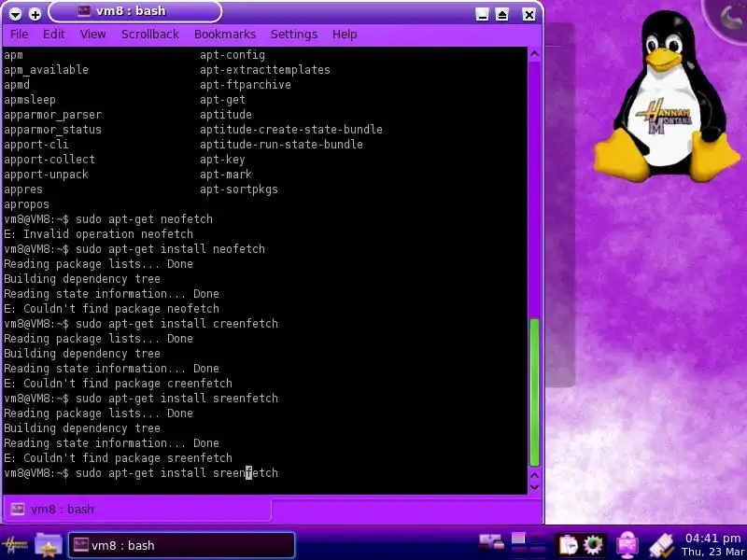The height and width of the screenshot is (560, 747).
Task: Open the Edit menu
Action: coord(53,35)
